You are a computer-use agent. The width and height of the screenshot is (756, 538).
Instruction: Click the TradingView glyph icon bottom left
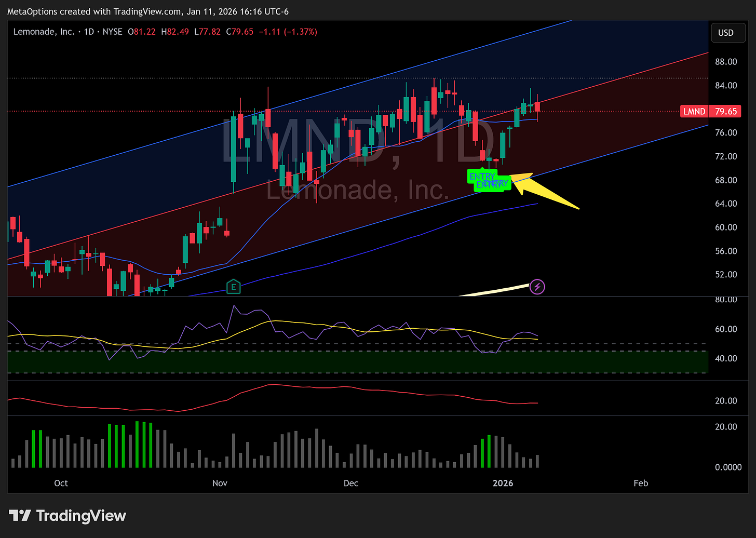(x=20, y=516)
